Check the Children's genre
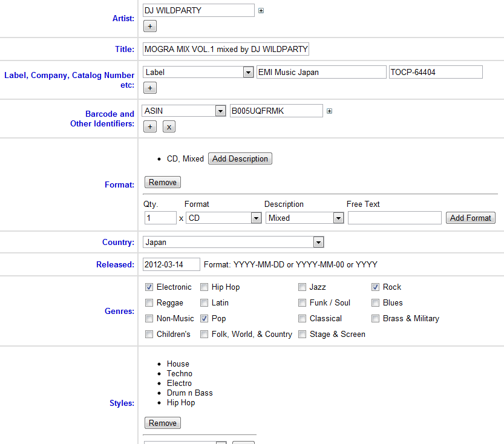Image resolution: width=504 pixels, height=444 pixels. click(149, 334)
